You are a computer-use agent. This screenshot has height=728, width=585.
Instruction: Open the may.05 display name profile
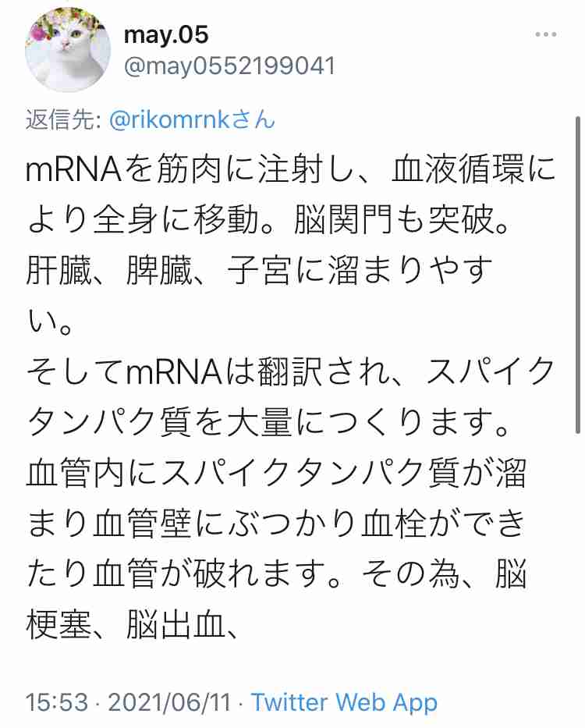(165, 35)
